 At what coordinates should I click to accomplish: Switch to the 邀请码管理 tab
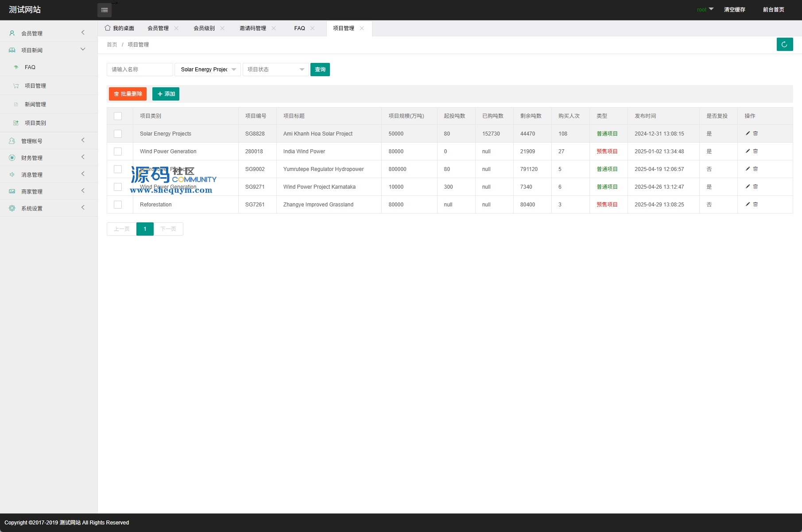point(252,28)
